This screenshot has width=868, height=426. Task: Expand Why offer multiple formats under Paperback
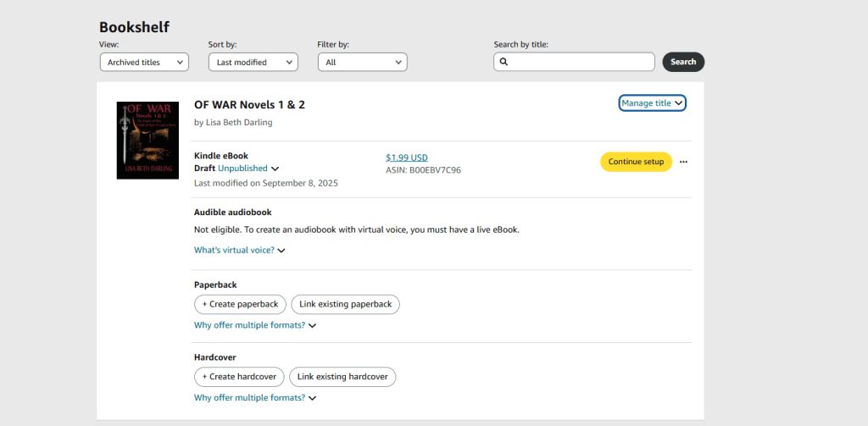point(254,325)
